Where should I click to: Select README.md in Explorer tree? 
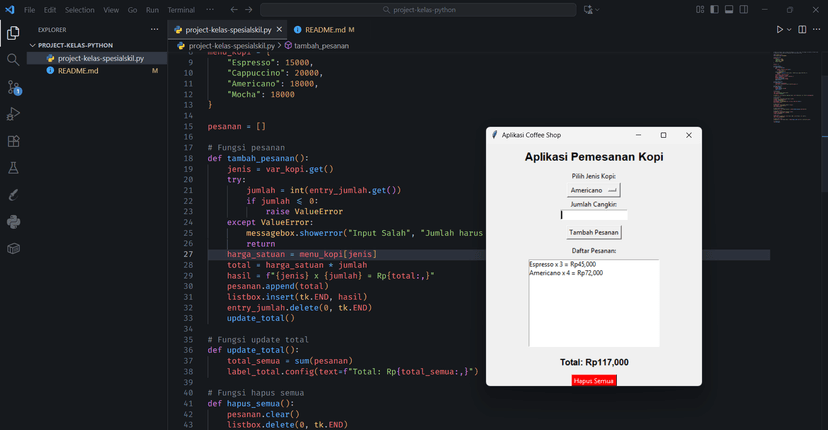click(x=97, y=71)
